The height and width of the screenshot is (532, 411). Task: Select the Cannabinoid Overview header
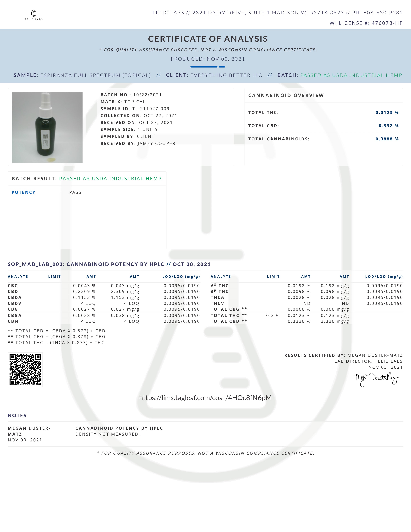[x=286, y=95]
